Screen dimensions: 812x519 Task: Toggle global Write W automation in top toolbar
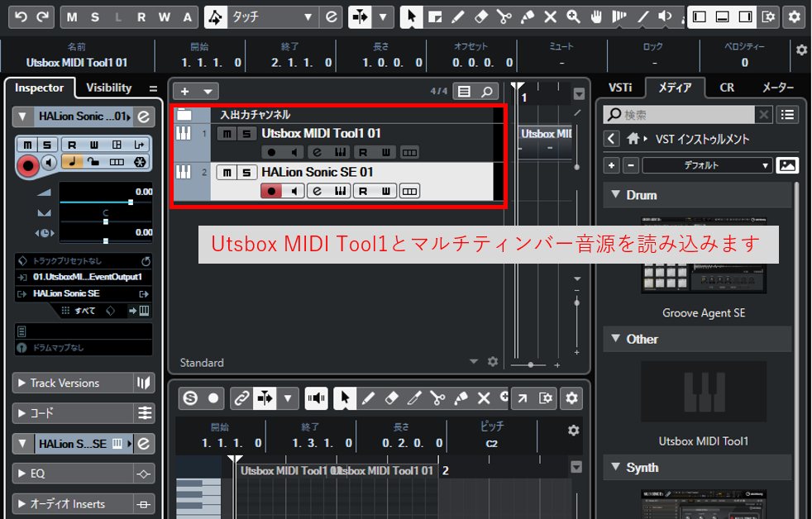[x=165, y=17]
